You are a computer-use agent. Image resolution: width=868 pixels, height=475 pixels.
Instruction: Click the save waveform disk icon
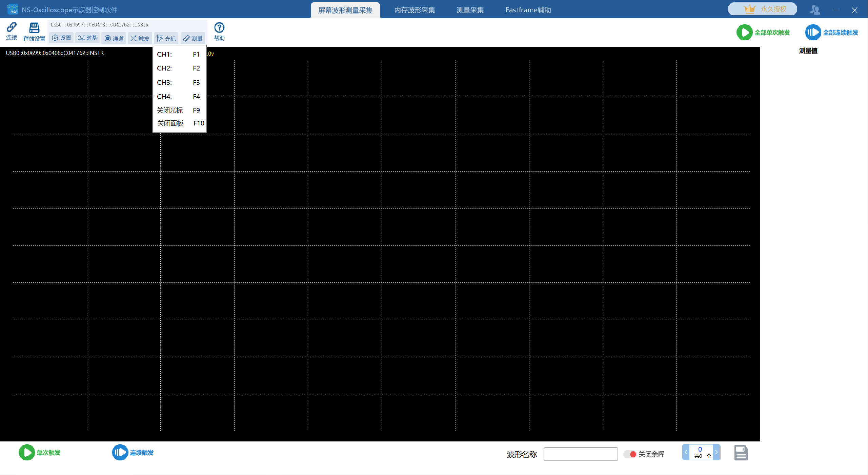(x=741, y=453)
